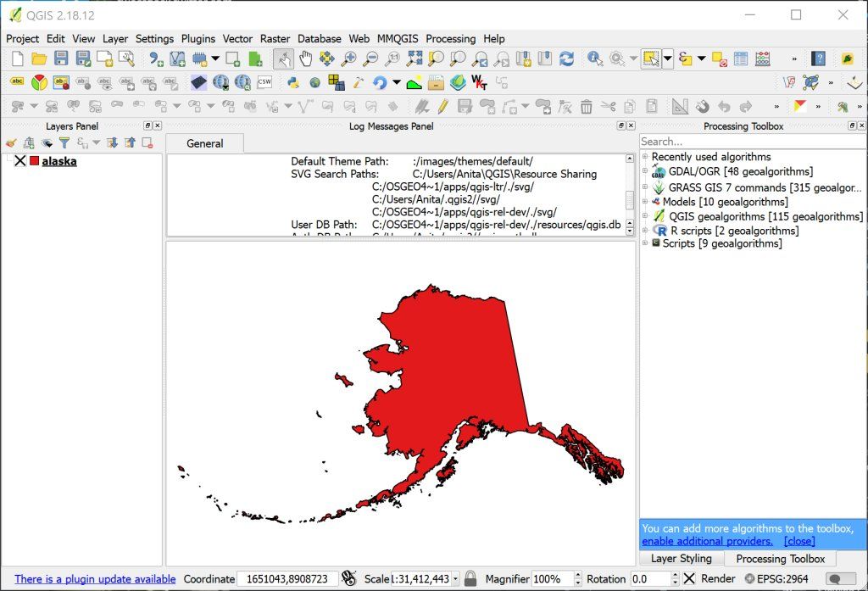Open the WKT QuickWKT plugin icon
This screenshot has width=868, height=591.
point(480,82)
